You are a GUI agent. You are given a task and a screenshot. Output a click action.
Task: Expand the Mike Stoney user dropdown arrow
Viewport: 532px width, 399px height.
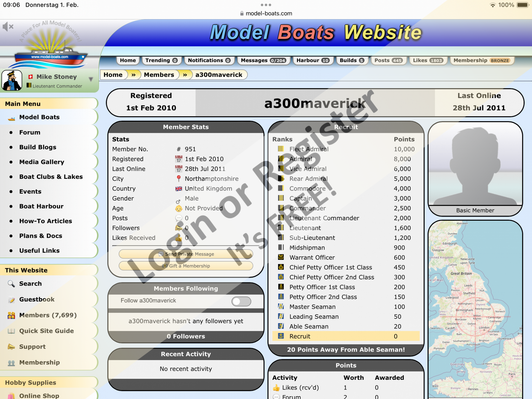(91, 79)
